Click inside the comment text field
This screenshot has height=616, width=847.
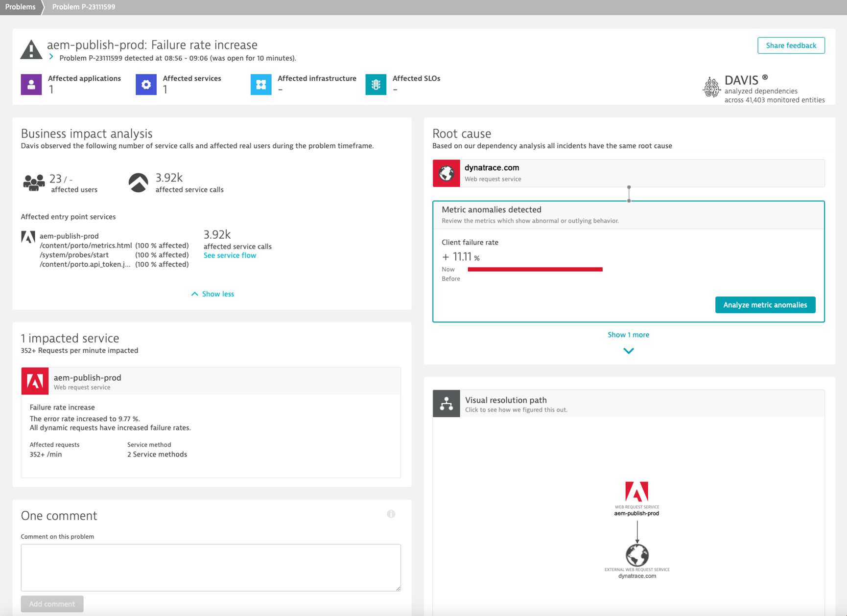point(210,567)
